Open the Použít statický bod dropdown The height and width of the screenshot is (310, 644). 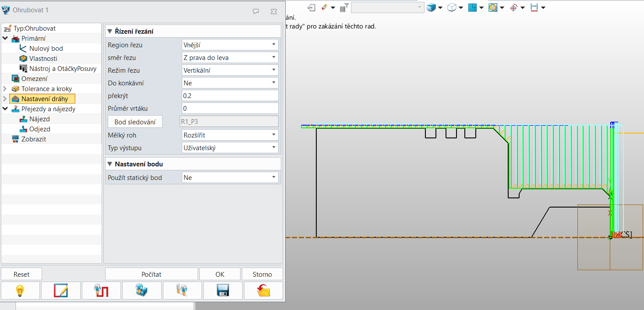point(230,177)
